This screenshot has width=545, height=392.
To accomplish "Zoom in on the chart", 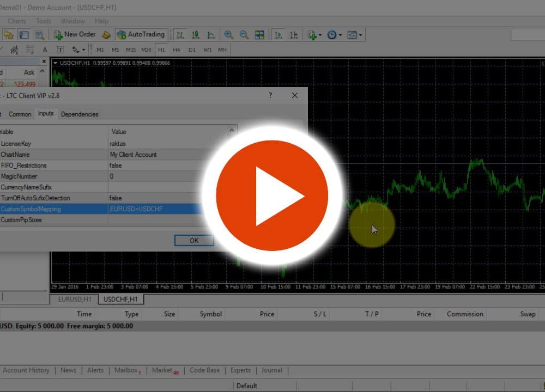I will click(228, 35).
